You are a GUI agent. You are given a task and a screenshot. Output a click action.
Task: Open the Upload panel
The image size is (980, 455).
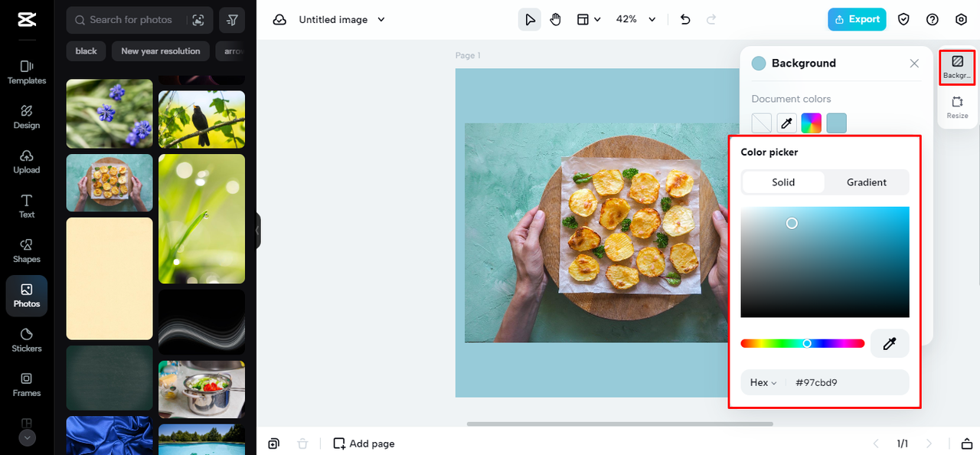point(27,162)
